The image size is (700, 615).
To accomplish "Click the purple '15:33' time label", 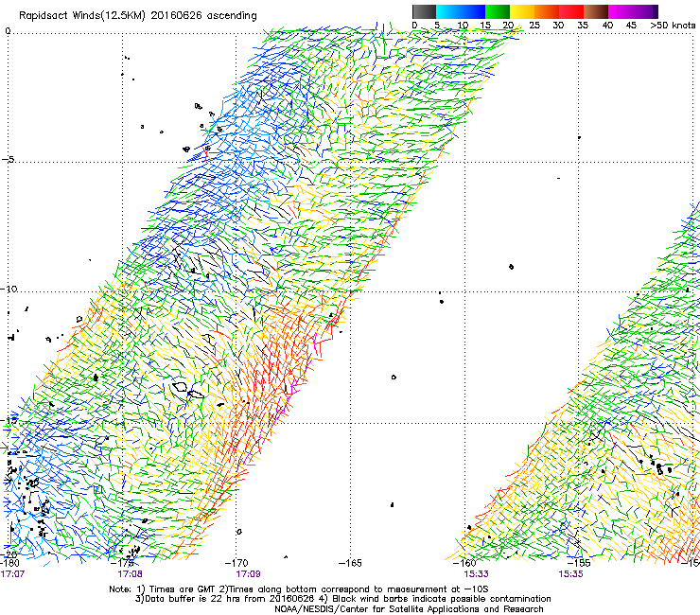I will [476, 574].
